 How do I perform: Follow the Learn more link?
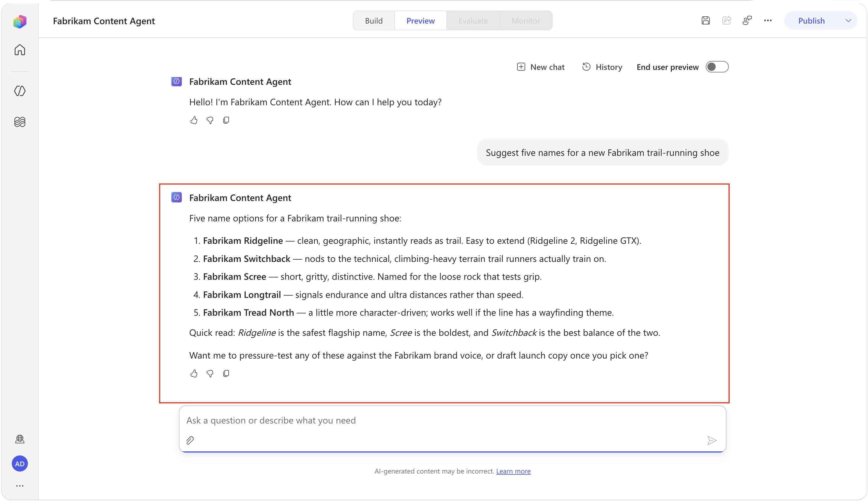(513, 471)
